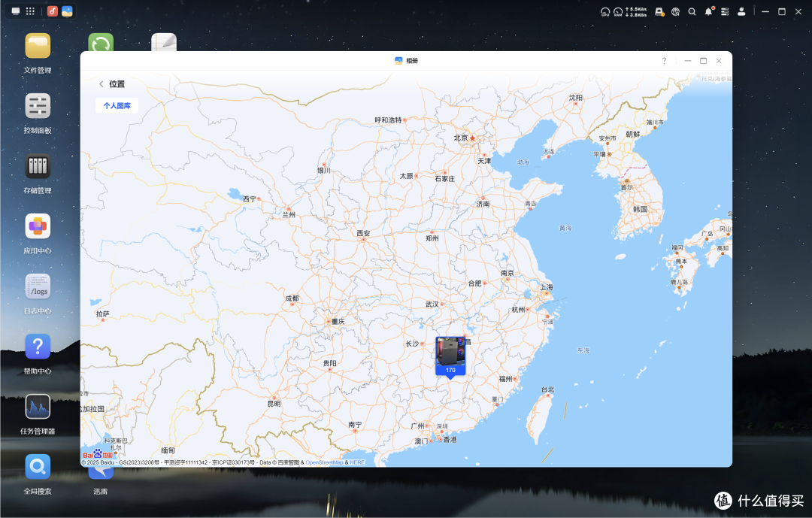The image size is (812, 518).
Task: Go back using the chevron beside 位置
Action: 101,84
